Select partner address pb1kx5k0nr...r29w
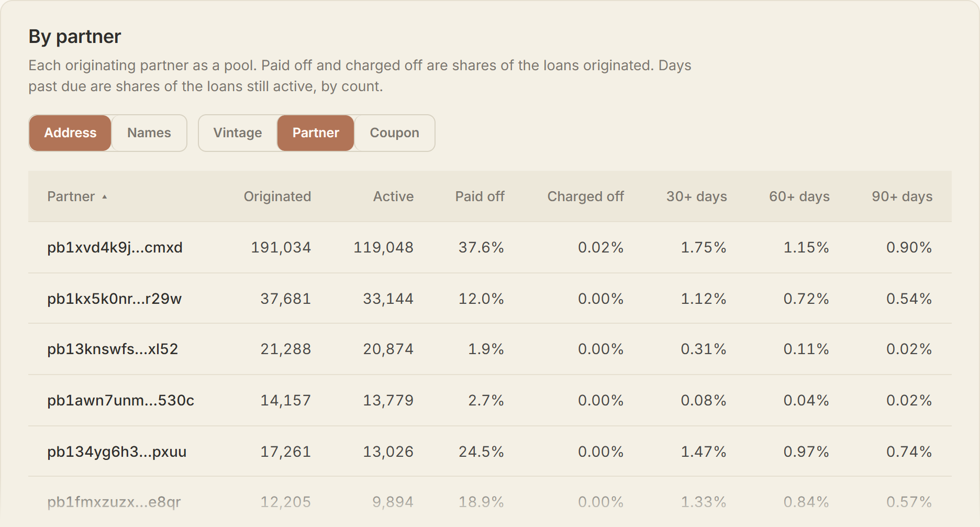 114,299
